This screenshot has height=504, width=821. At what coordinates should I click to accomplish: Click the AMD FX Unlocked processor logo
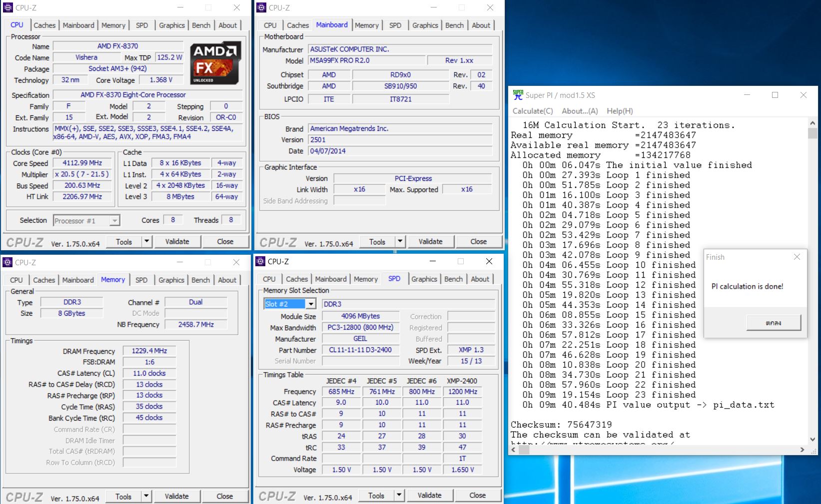(216, 63)
